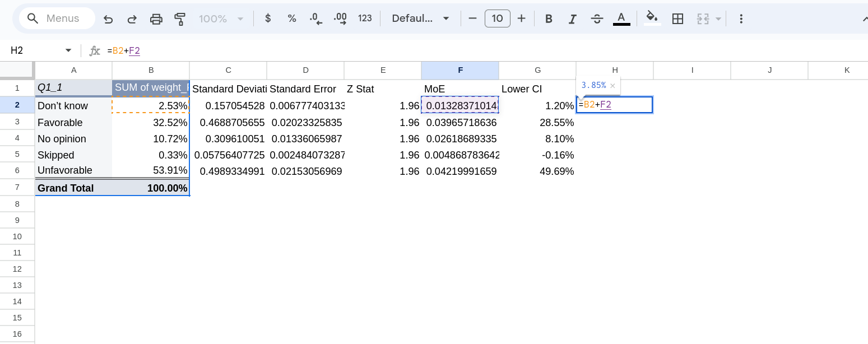Click the Print icon

point(156,19)
